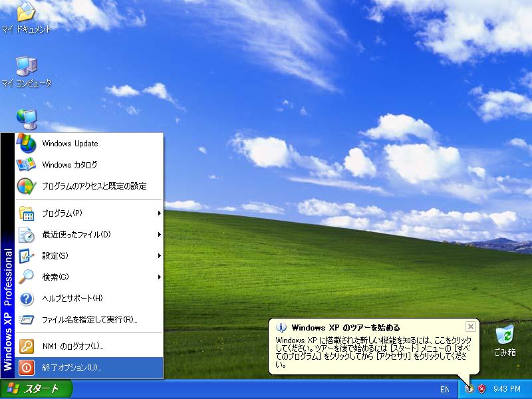Click the XP tour tray icon
The height and width of the screenshot is (399, 532).
pos(469,389)
